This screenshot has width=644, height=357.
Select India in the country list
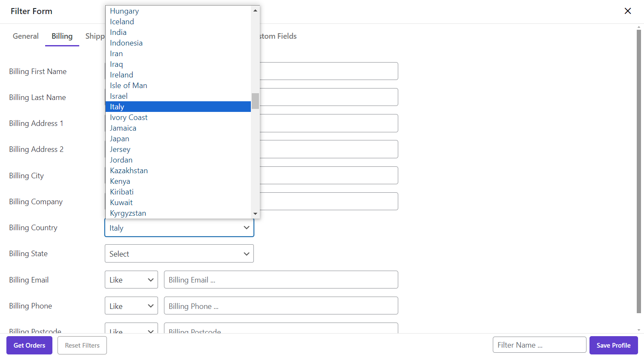coord(118,32)
